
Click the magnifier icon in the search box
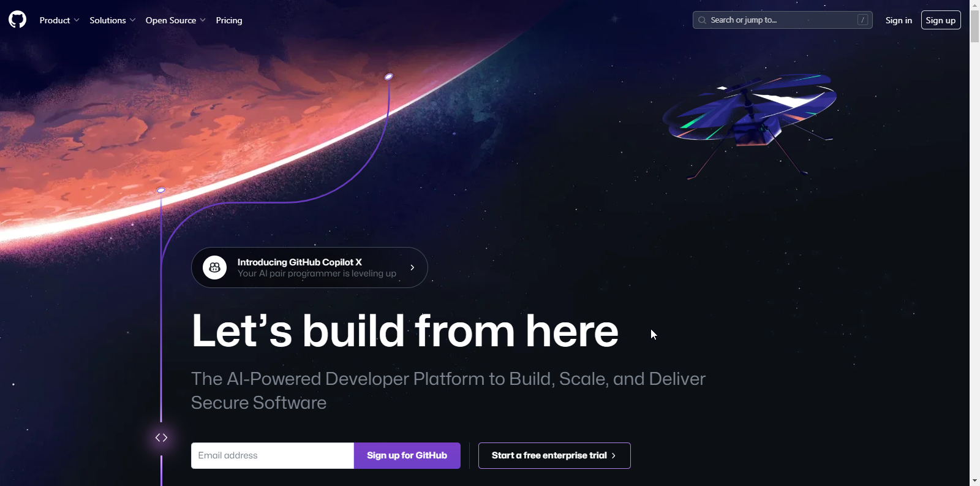[x=702, y=20]
